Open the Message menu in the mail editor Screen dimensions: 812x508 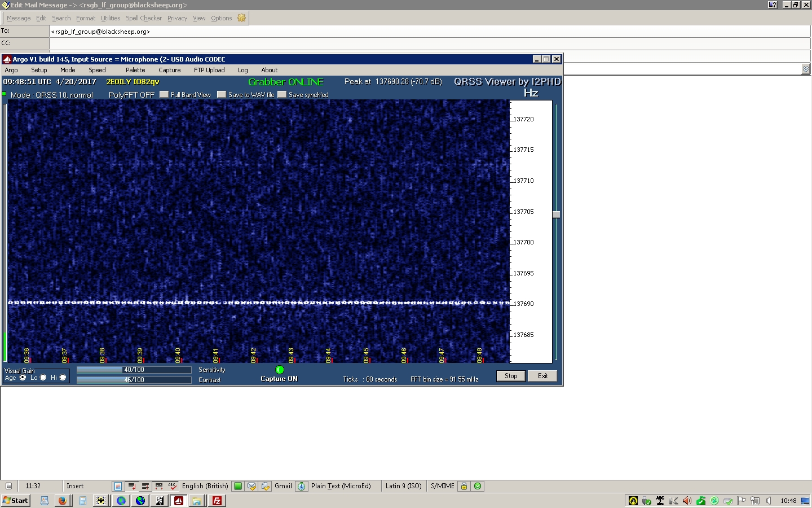19,18
